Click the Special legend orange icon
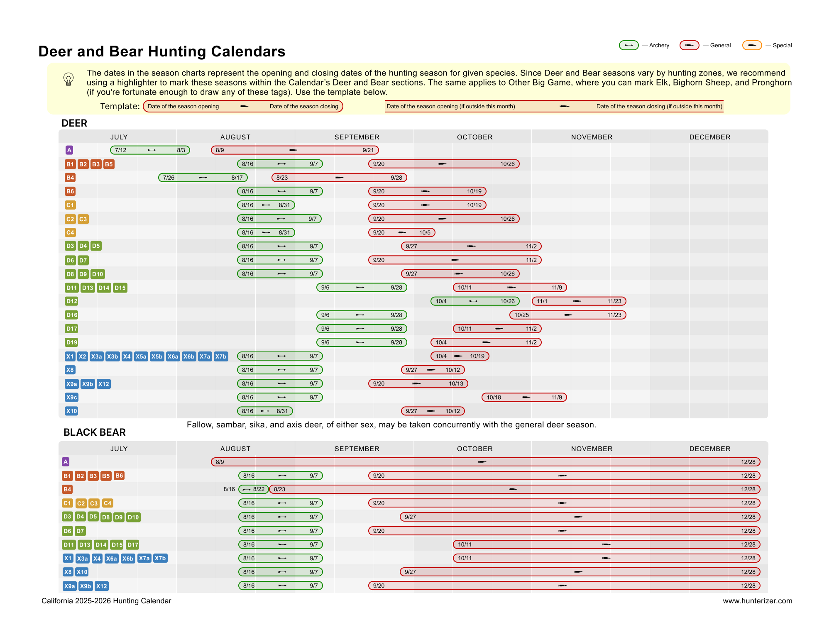The height and width of the screenshot is (644, 834). (x=752, y=45)
